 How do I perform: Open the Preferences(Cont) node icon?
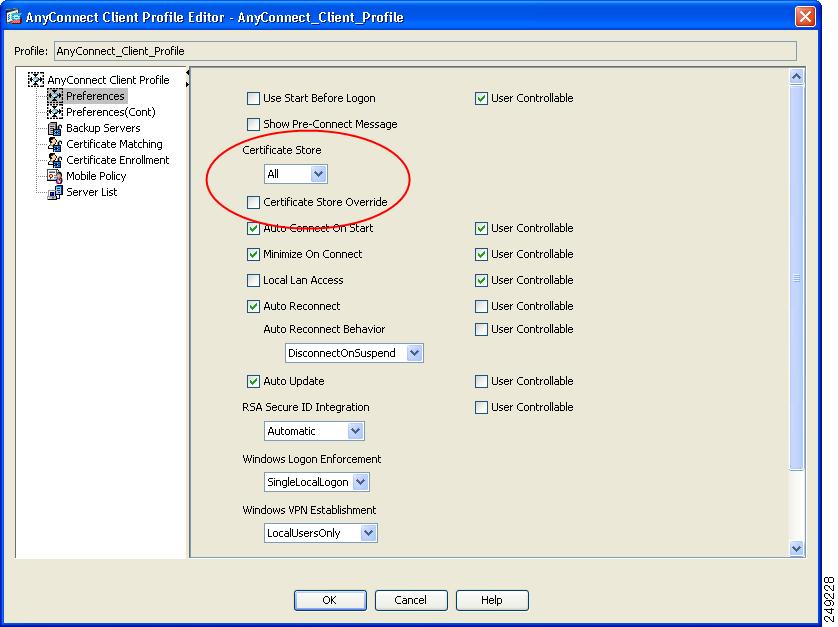(x=55, y=112)
